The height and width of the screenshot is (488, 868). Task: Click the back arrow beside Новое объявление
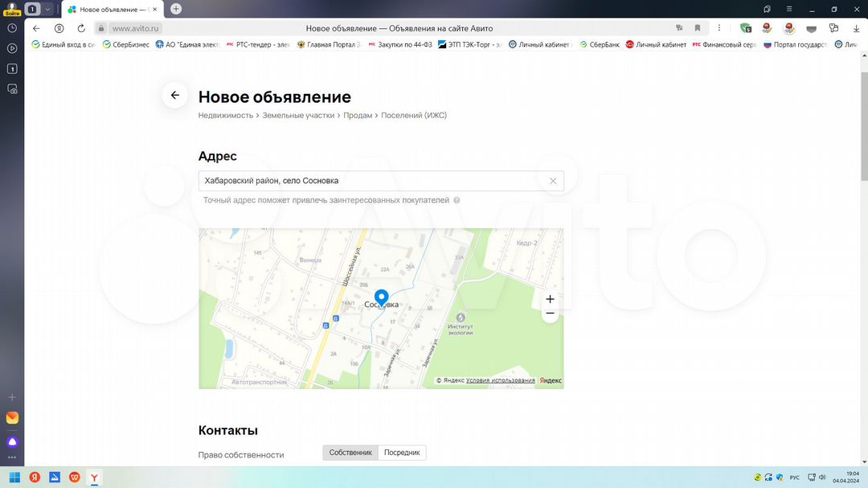[x=174, y=96]
